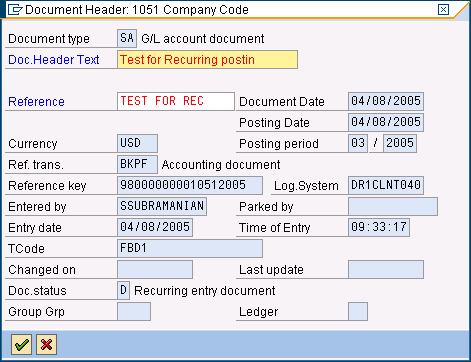Click the empty Ledger field

(358, 311)
